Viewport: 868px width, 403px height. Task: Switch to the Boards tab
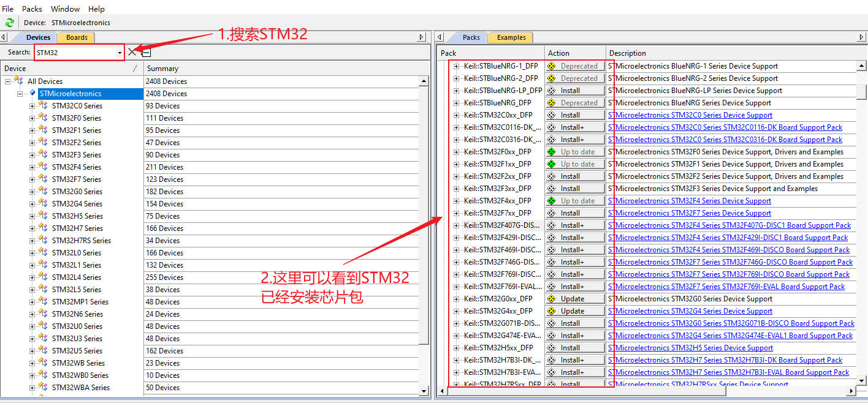[x=77, y=37]
